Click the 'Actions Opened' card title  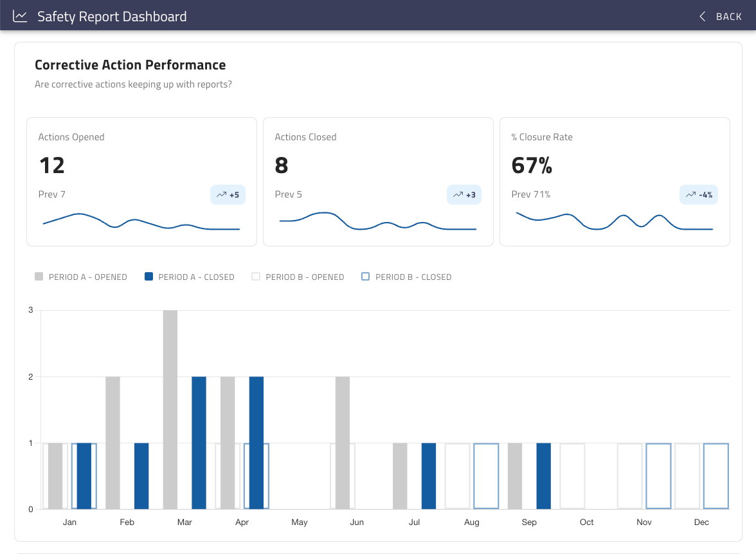(x=71, y=137)
